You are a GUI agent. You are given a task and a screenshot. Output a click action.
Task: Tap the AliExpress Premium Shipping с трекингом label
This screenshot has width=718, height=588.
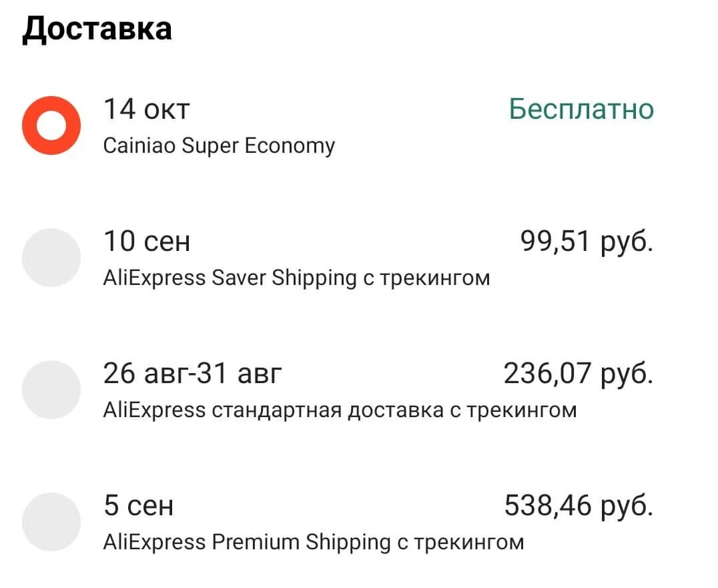click(x=313, y=542)
